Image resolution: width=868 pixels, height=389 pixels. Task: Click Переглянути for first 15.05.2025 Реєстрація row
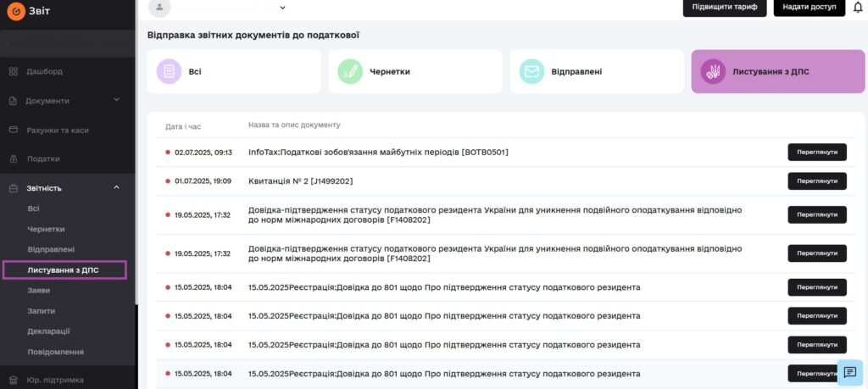point(817,287)
